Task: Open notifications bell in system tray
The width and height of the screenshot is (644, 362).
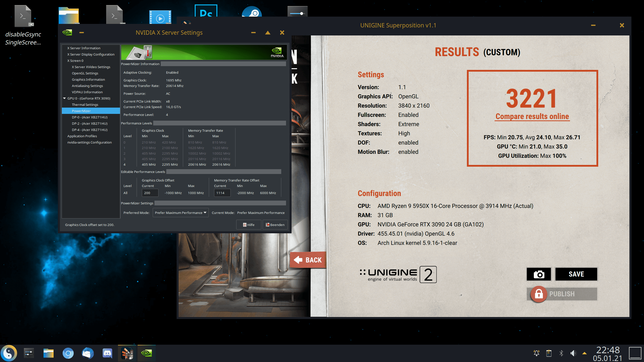Action: pyautogui.click(x=536, y=353)
